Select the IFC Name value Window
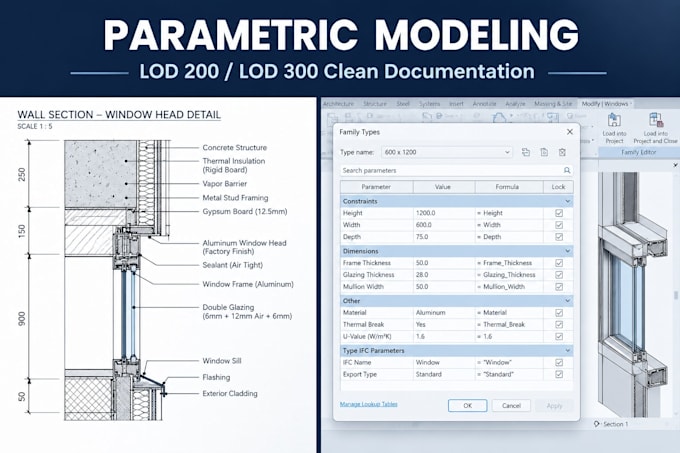The width and height of the screenshot is (680, 453). (444, 362)
